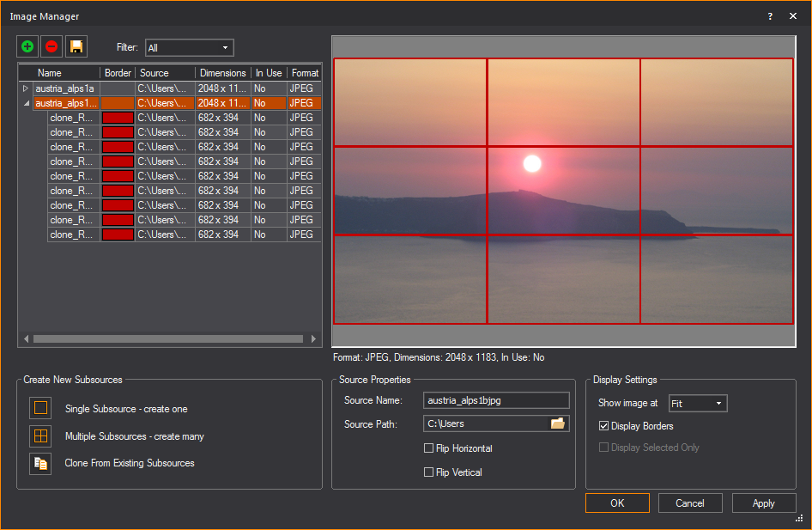Open the Show image at dropdown

click(697, 404)
